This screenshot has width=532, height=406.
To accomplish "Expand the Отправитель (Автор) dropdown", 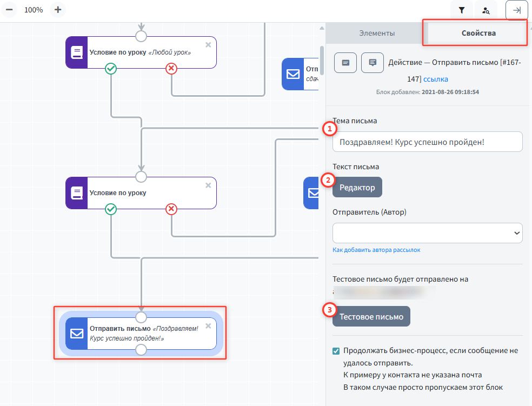I will click(x=427, y=232).
